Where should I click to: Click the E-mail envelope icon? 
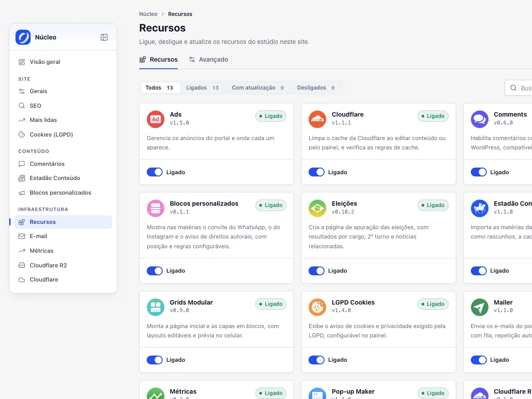click(x=22, y=236)
